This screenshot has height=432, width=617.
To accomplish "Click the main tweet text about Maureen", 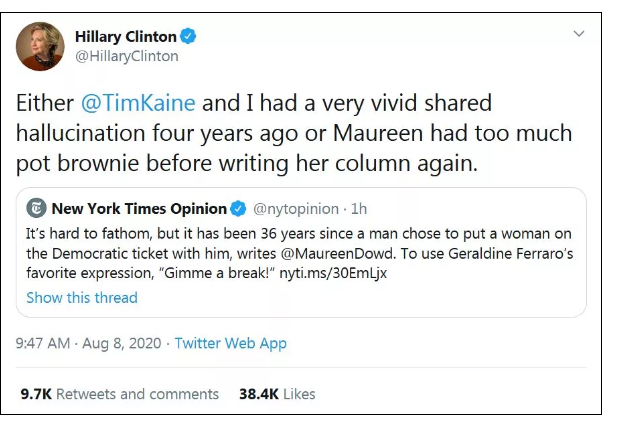I will click(x=294, y=133).
